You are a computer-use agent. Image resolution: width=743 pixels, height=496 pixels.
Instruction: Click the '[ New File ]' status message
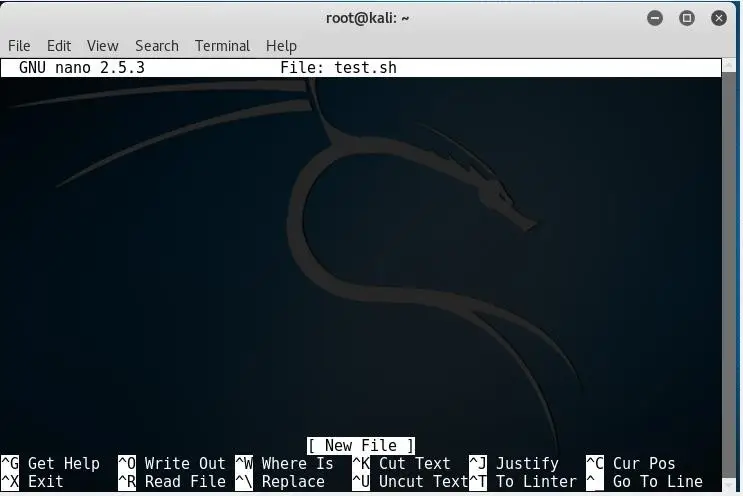tap(361, 446)
